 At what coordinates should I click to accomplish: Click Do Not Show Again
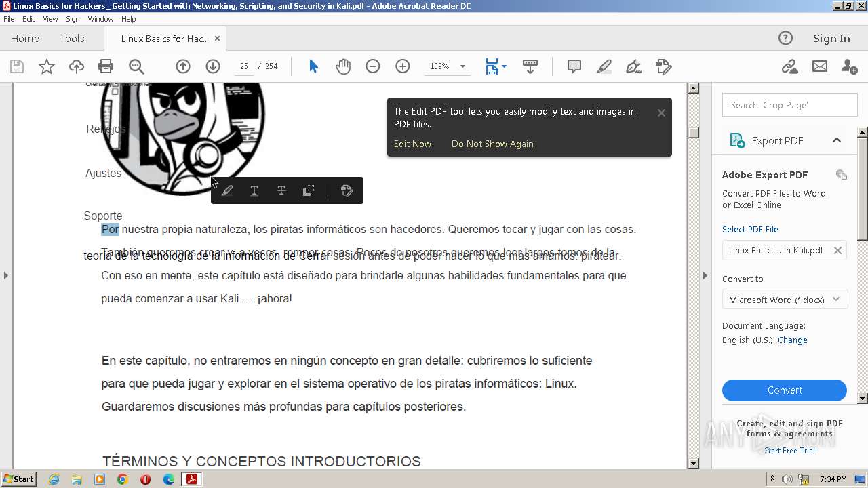(492, 144)
